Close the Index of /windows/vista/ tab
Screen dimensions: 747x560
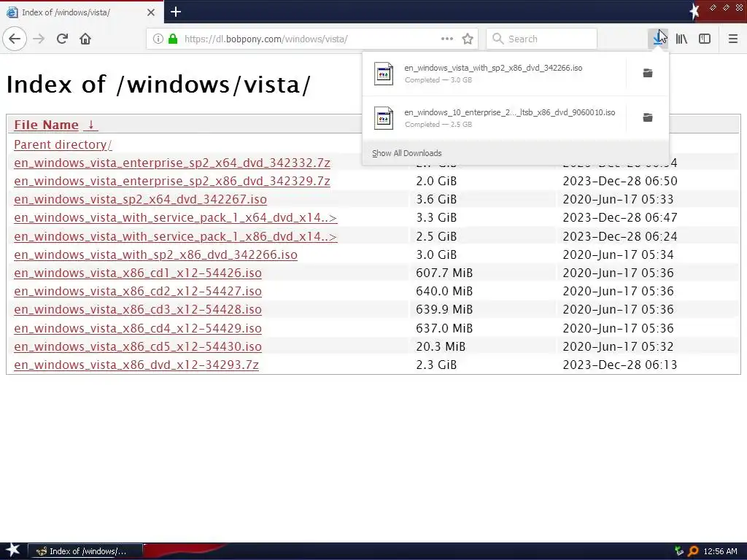(x=150, y=12)
